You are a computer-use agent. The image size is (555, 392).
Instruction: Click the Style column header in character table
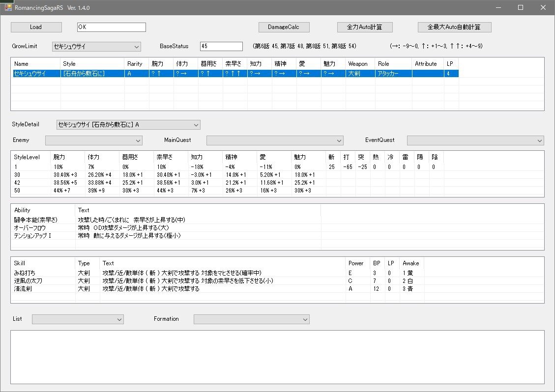tap(92, 64)
